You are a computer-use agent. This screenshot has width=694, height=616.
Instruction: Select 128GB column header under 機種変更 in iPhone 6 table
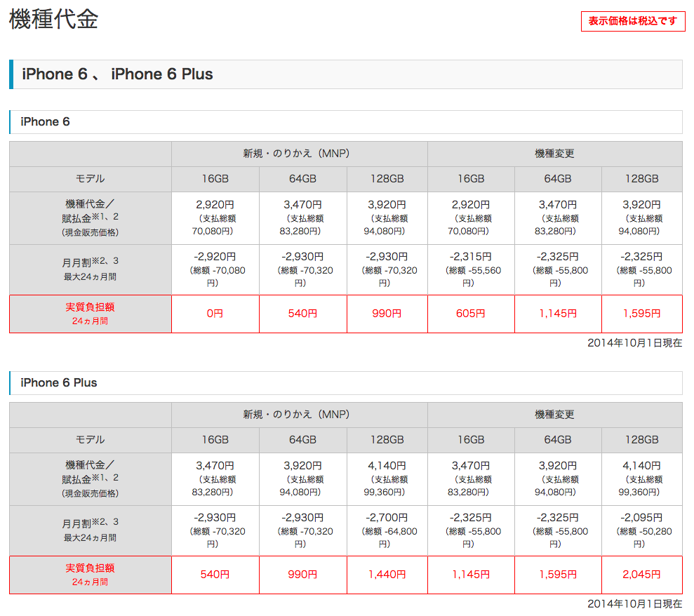pyautogui.click(x=641, y=179)
